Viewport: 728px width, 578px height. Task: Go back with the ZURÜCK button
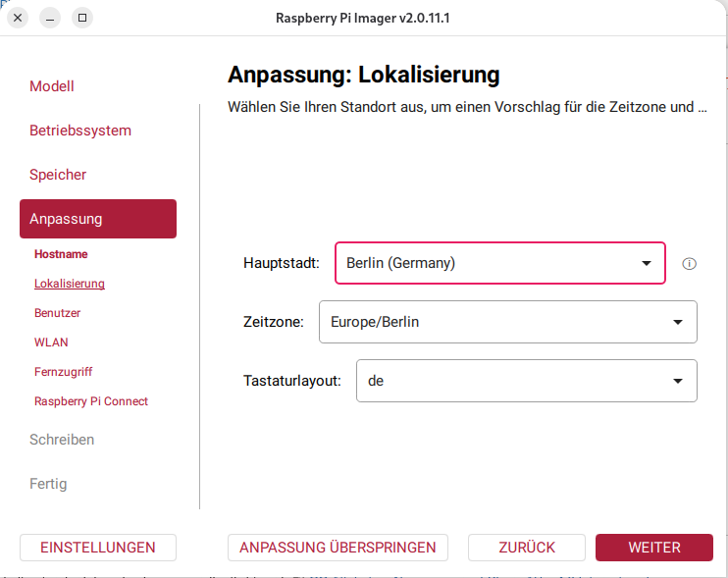(527, 548)
